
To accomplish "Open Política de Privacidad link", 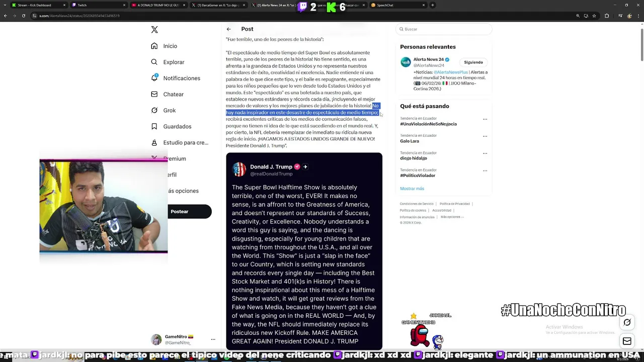I will click(x=455, y=204).
